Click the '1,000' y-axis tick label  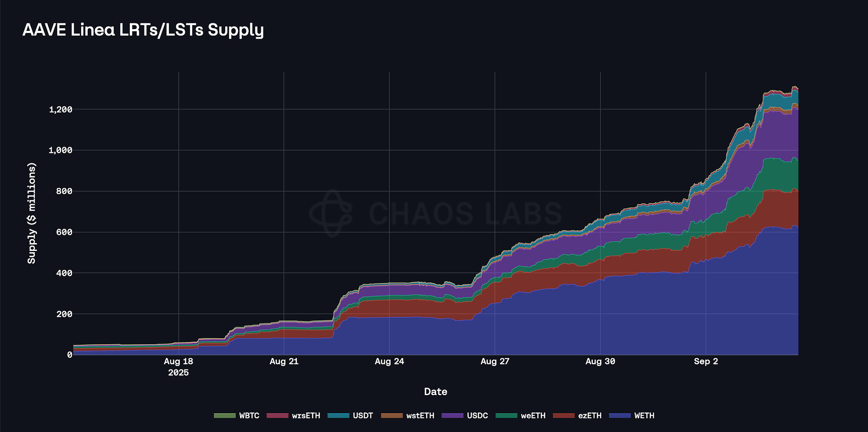tap(60, 150)
